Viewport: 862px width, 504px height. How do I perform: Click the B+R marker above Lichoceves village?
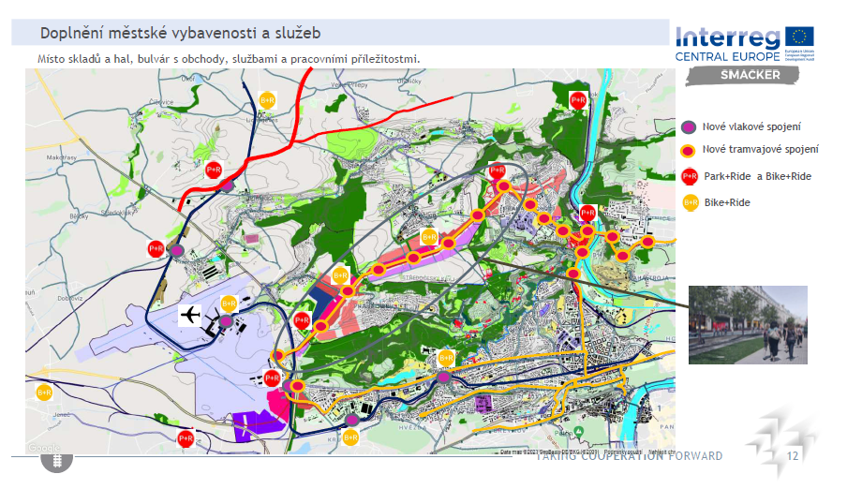[x=267, y=100]
